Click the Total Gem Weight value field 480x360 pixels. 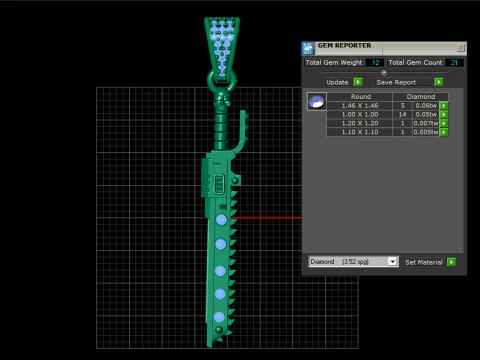point(375,63)
